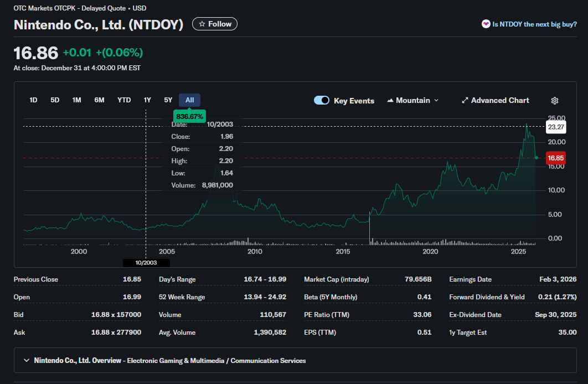Click Ex-Dividend Date Sep 30, 2025

(x=556, y=315)
